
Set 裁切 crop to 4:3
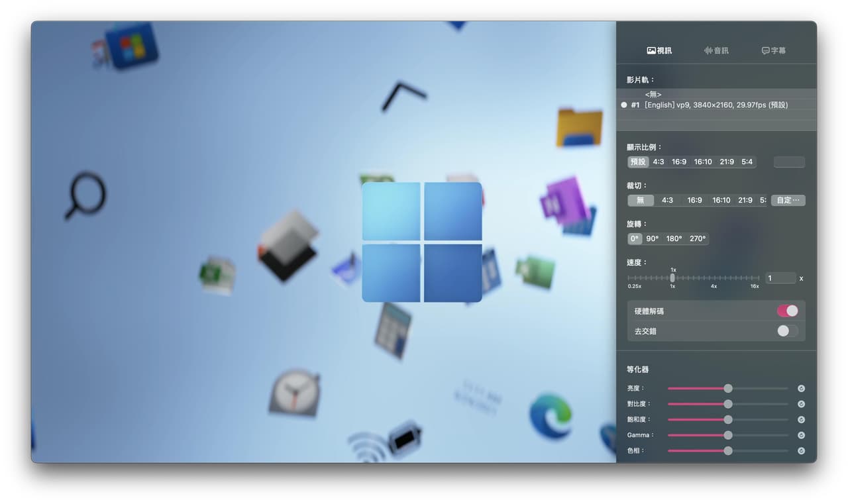667,200
